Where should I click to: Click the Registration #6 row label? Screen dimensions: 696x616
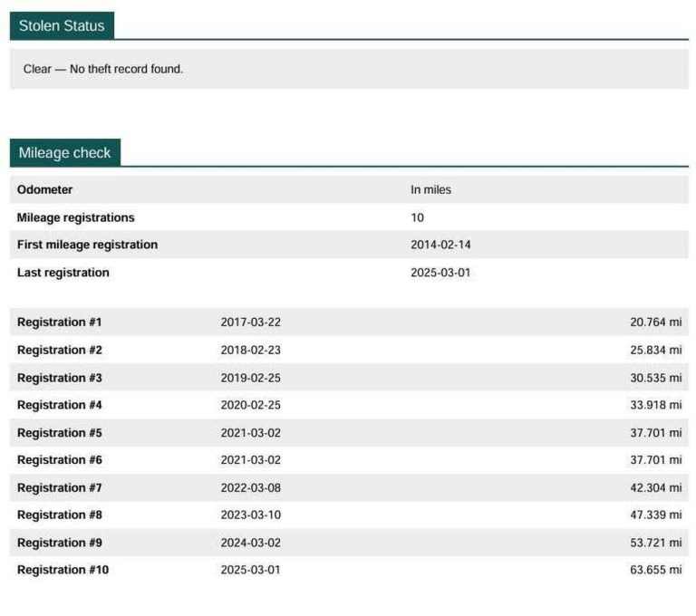pos(59,460)
